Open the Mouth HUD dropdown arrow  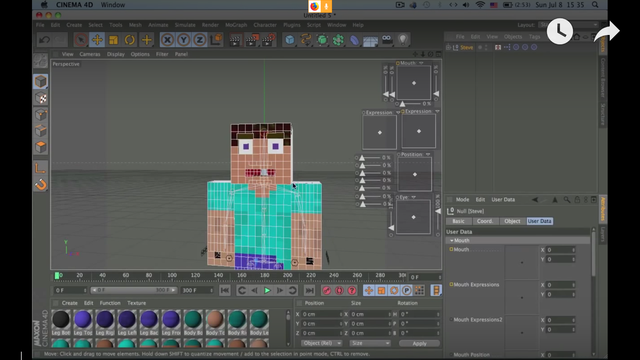point(421,63)
